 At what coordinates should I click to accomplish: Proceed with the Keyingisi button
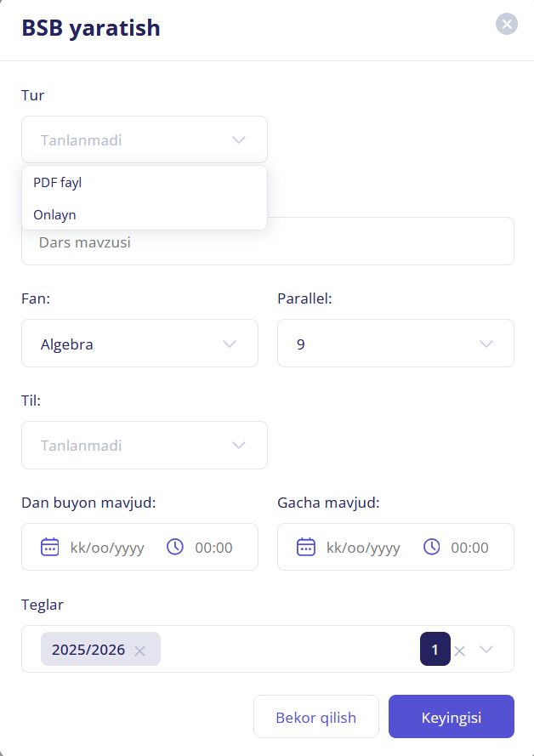(451, 717)
